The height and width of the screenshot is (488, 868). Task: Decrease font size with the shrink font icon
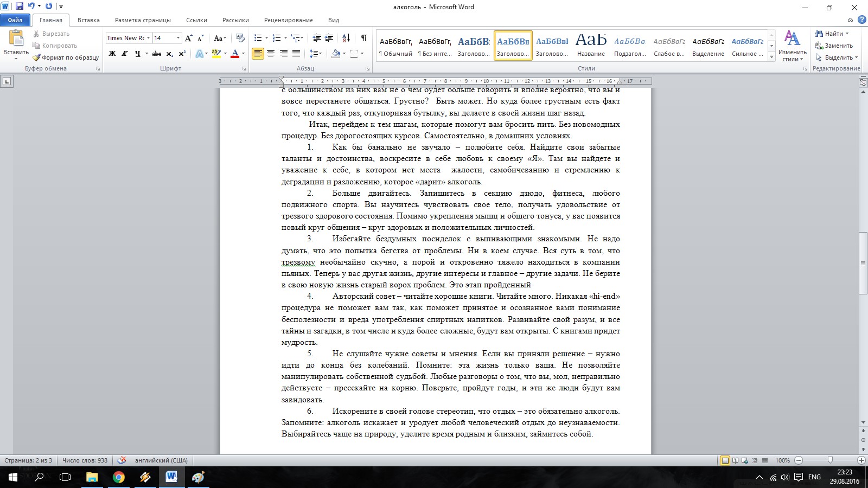[200, 38]
